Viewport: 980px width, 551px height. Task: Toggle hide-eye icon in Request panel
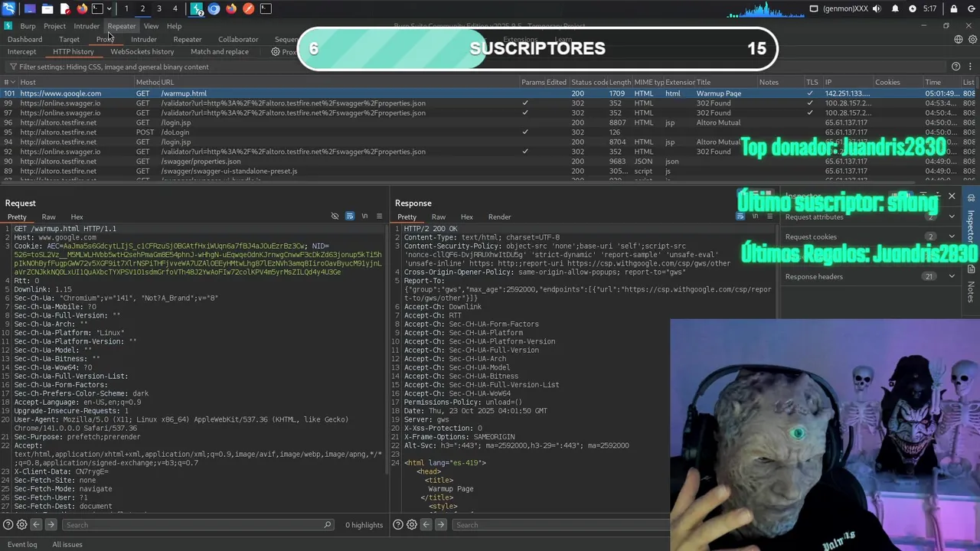[x=335, y=217]
